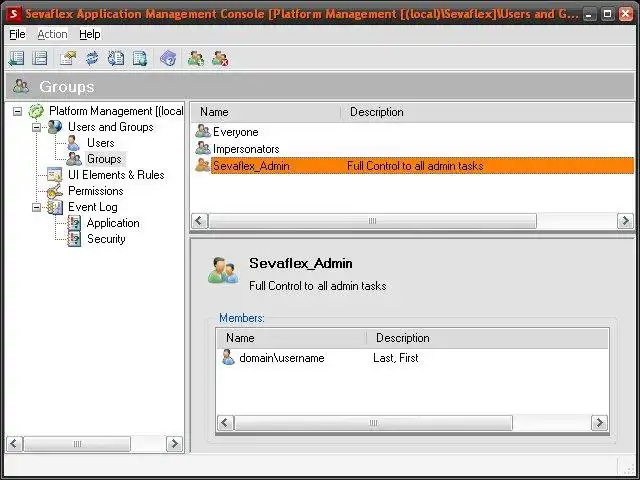640x480 pixels.
Task: Open help via the purple question-mark toolbar icon
Action: (x=168, y=58)
